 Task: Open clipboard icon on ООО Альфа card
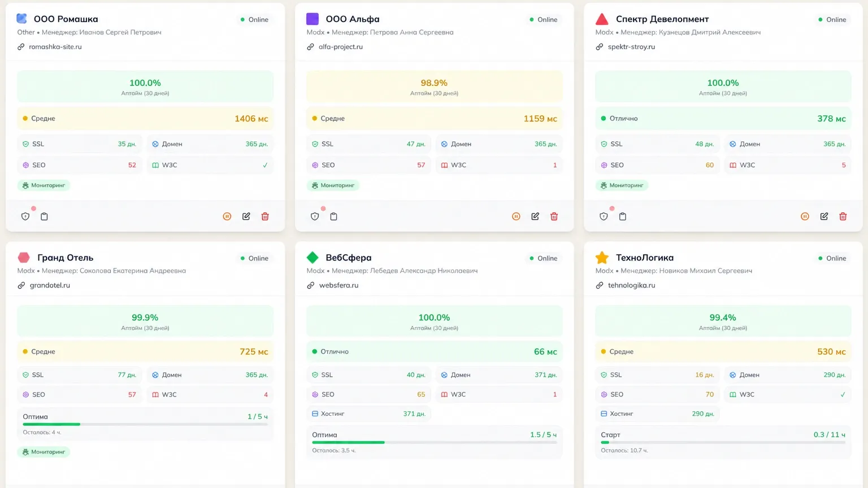(x=333, y=216)
